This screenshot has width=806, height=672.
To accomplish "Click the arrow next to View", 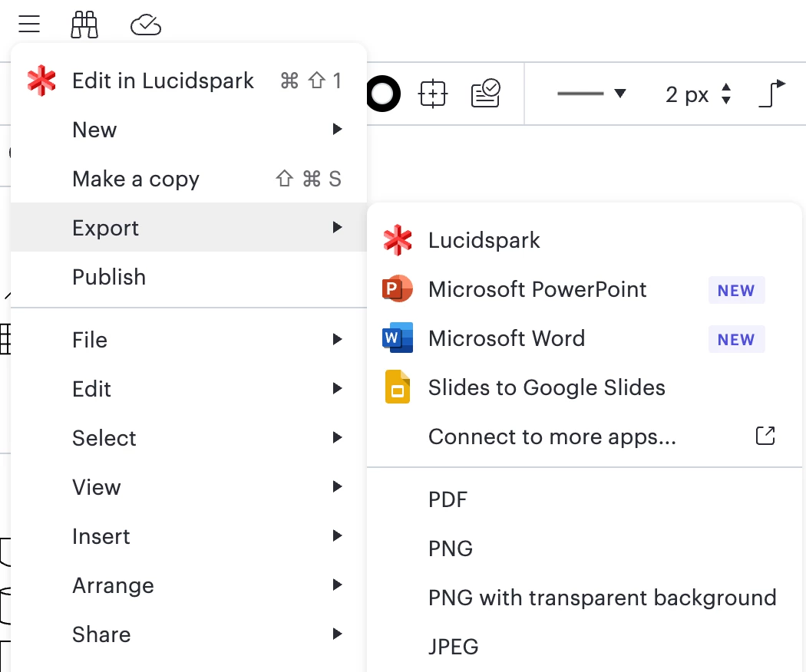I will 337,486.
